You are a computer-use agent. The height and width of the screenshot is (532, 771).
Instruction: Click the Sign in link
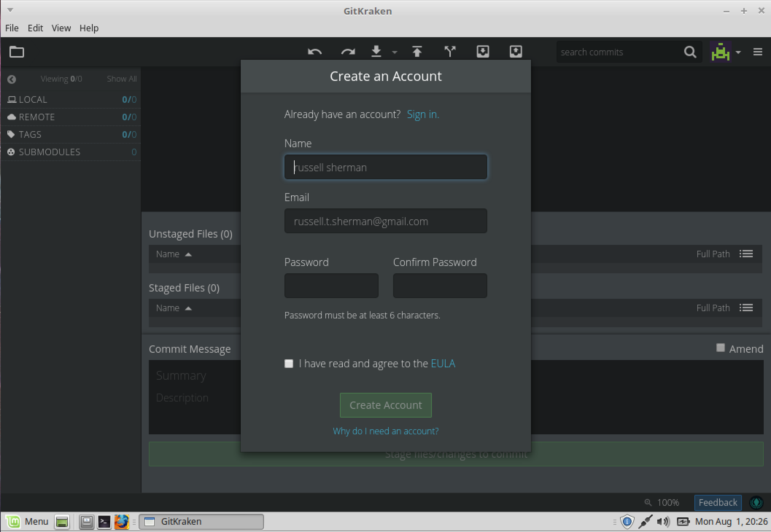point(423,114)
